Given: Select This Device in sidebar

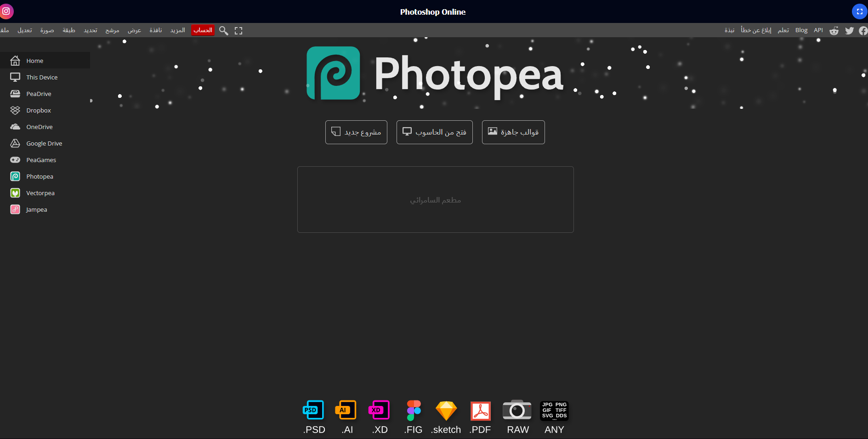Looking at the screenshot, I should pyautogui.click(x=42, y=77).
